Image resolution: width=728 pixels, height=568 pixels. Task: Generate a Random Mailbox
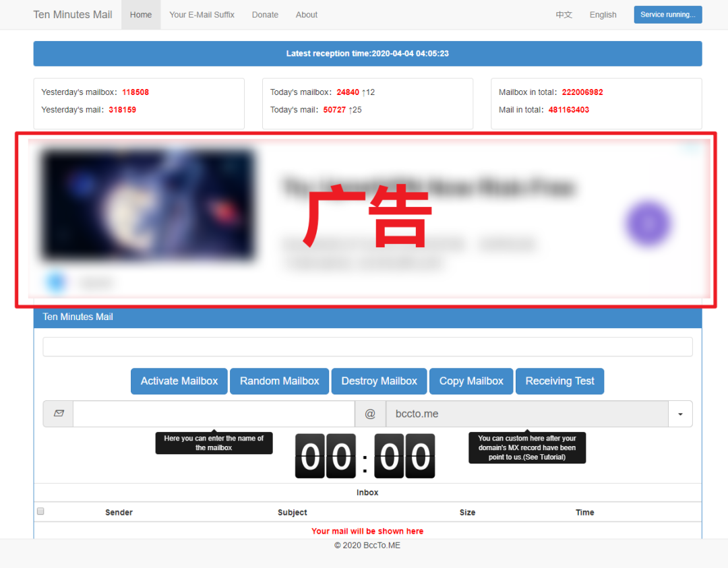280,381
